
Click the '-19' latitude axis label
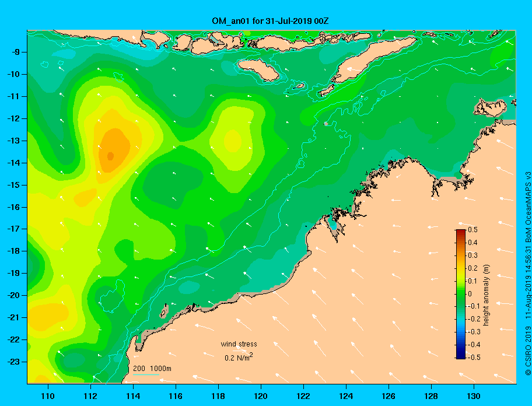point(13,274)
